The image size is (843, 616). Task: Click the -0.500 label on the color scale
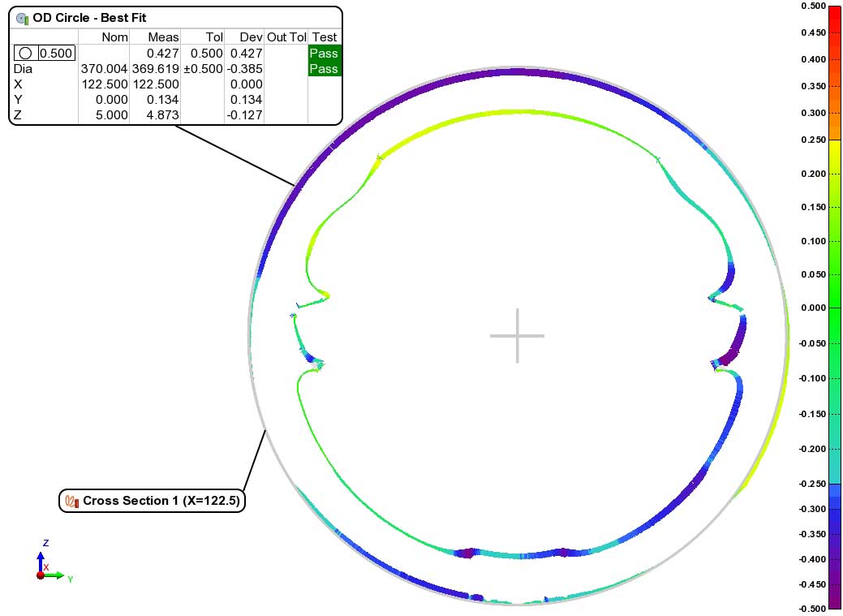[x=812, y=609]
